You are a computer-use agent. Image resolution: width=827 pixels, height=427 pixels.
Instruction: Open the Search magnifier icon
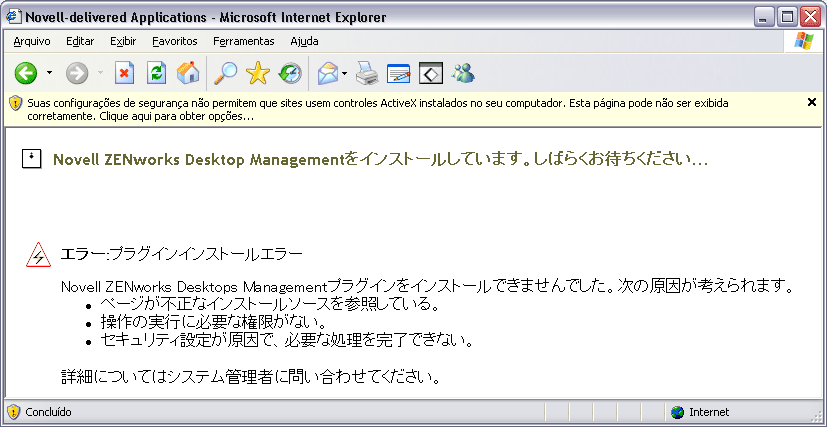coord(225,73)
